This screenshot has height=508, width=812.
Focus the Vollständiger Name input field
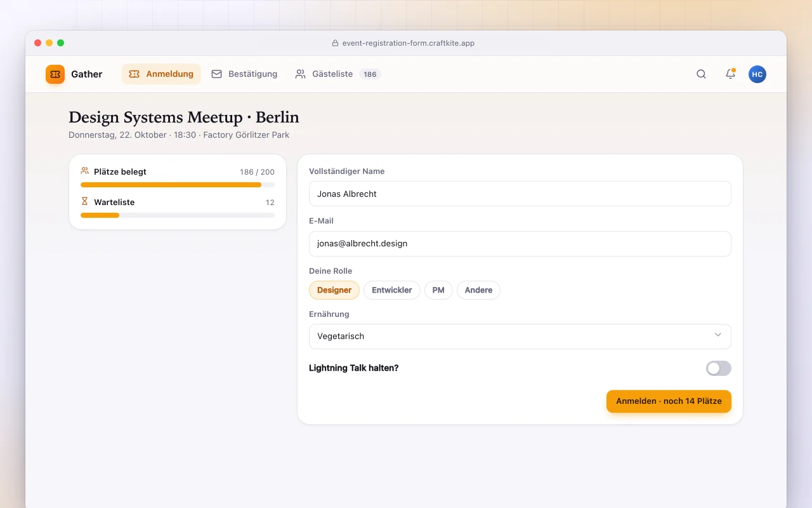pos(520,194)
